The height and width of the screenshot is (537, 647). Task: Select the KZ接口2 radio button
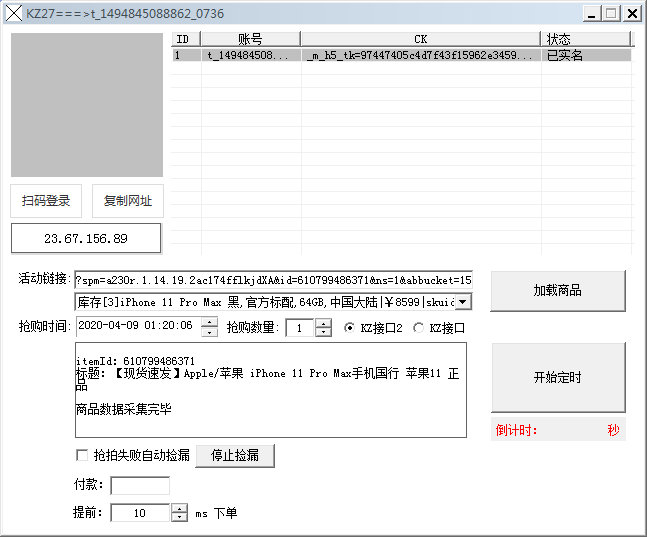[349, 328]
